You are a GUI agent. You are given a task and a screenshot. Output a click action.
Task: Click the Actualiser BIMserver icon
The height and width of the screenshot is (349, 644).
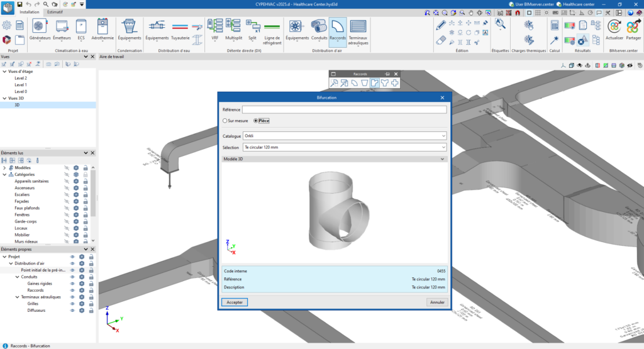[614, 29]
